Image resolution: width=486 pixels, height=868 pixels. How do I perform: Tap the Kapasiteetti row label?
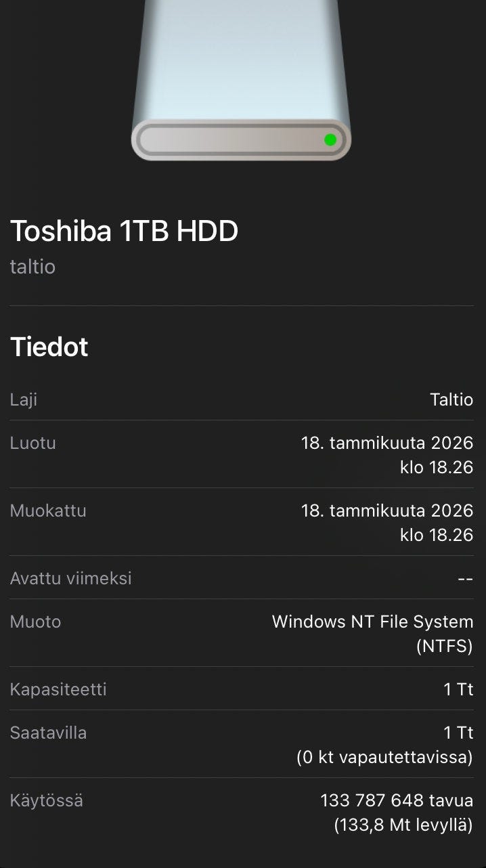[58, 689]
